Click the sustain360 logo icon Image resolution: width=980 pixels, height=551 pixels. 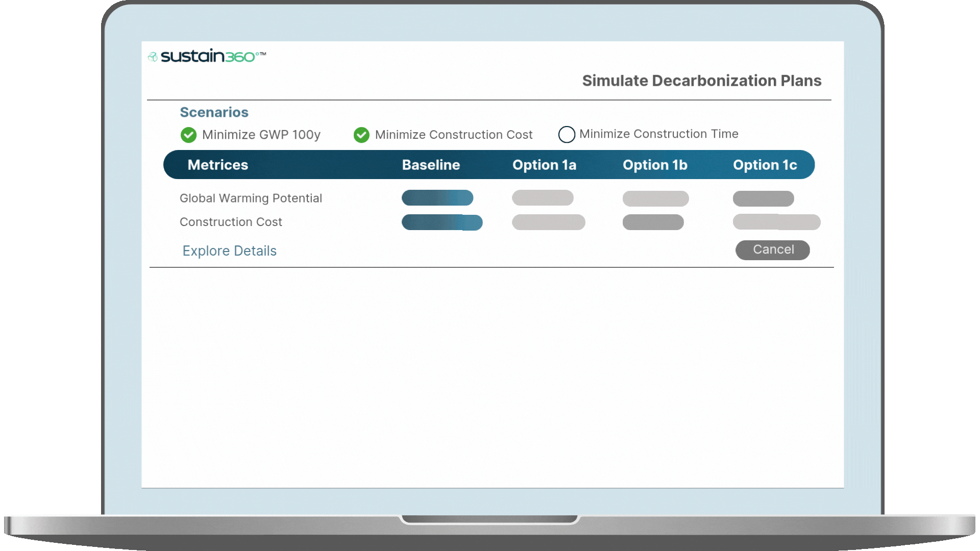pyautogui.click(x=152, y=56)
